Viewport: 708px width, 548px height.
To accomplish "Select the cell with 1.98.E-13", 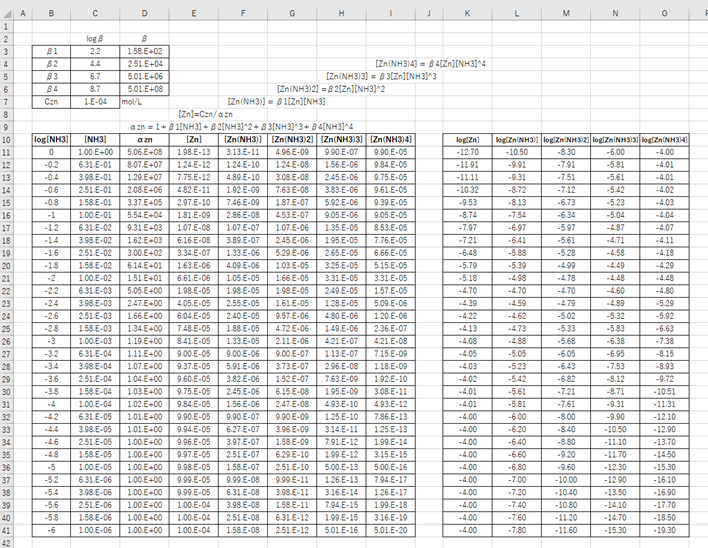I will click(194, 153).
